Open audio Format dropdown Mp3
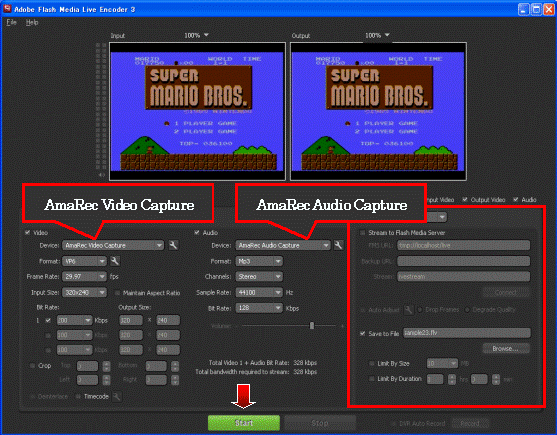 point(259,261)
